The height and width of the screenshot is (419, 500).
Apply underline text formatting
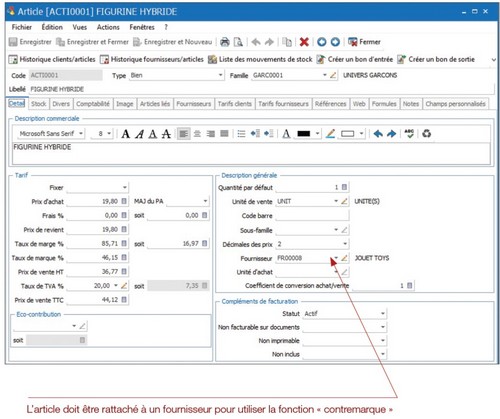click(x=153, y=134)
